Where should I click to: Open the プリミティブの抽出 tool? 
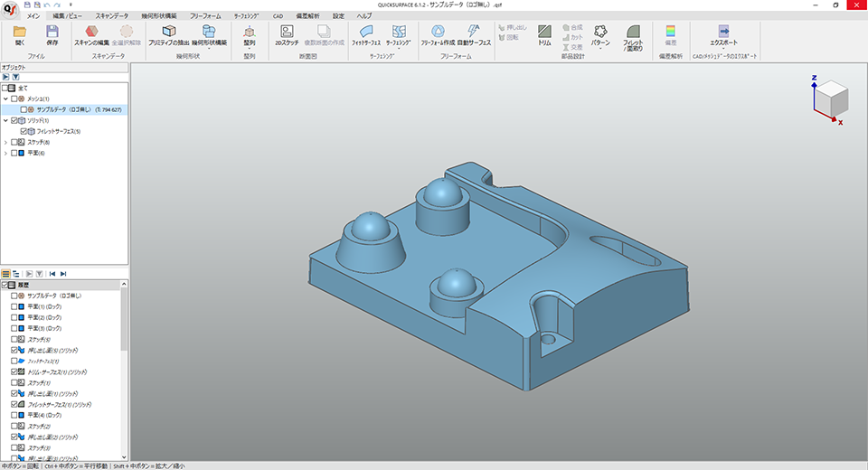pyautogui.click(x=168, y=34)
